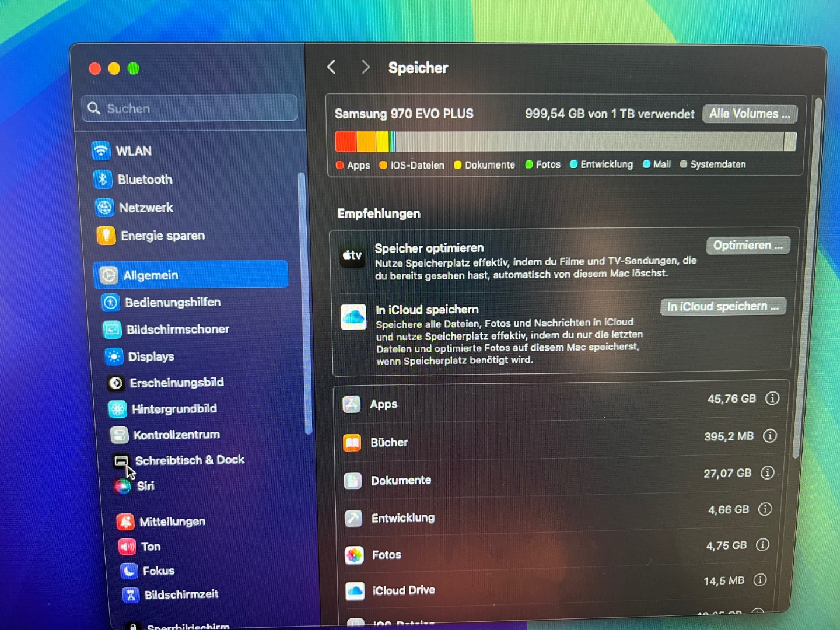Click the In iCloud speichern button

[x=723, y=307]
